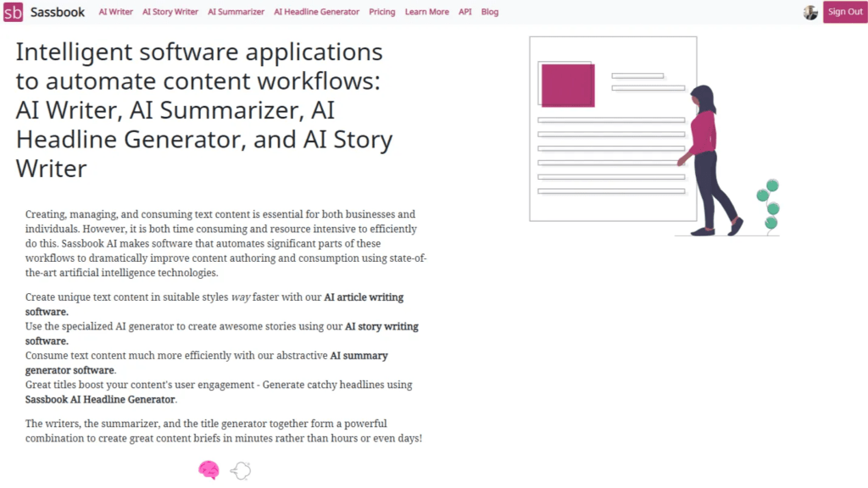
Task: Click the pink brain icon
Action: (x=209, y=470)
